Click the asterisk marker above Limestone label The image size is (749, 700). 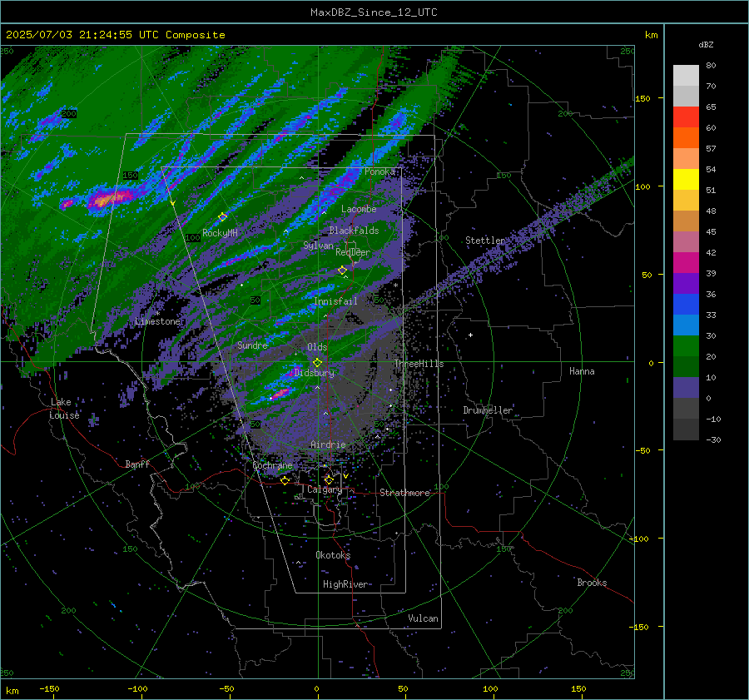point(157,314)
